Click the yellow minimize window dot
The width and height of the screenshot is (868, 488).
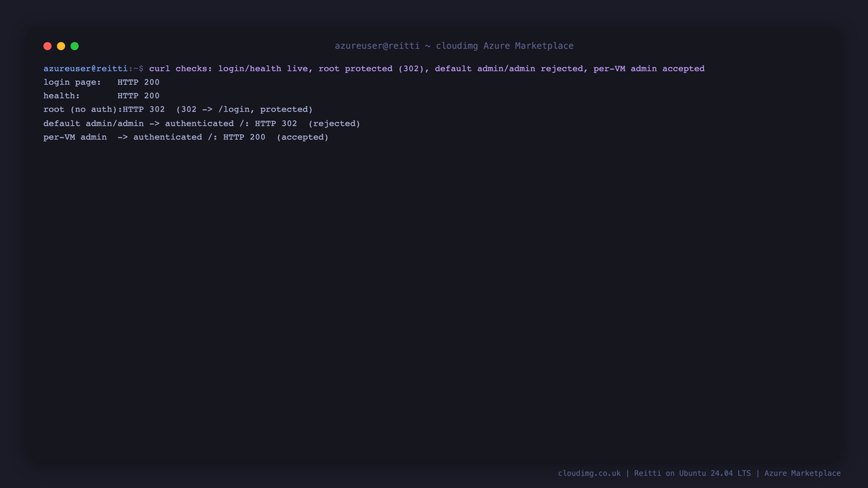point(61,46)
